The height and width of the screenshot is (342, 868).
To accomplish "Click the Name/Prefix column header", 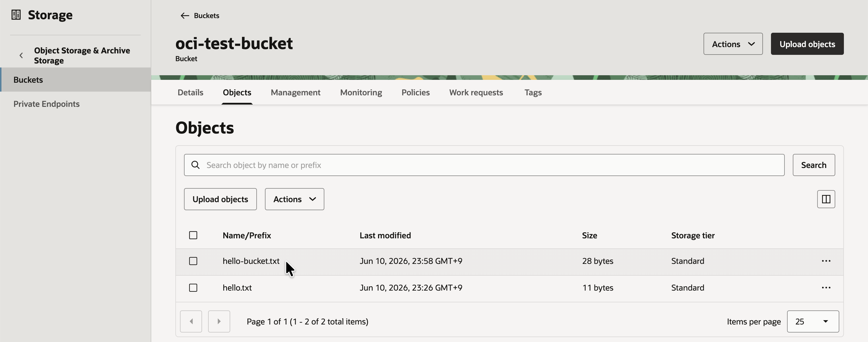I will pyautogui.click(x=247, y=235).
